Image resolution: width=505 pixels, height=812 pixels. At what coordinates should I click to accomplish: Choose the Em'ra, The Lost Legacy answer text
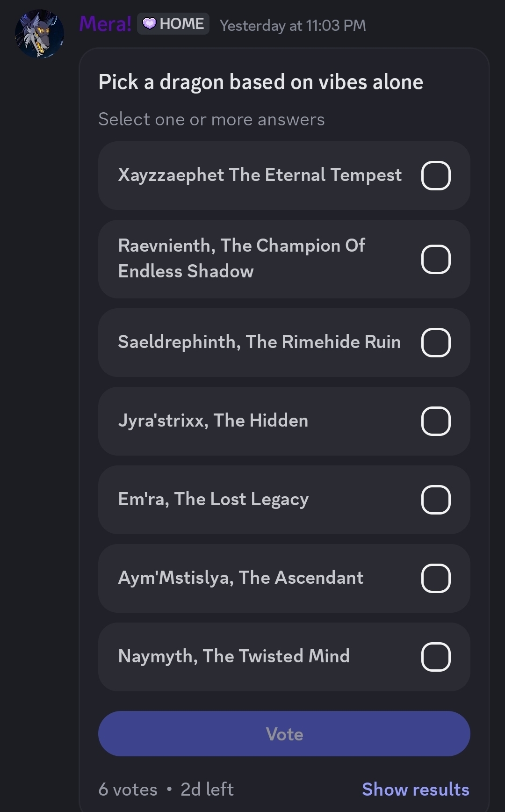(213, 499)
